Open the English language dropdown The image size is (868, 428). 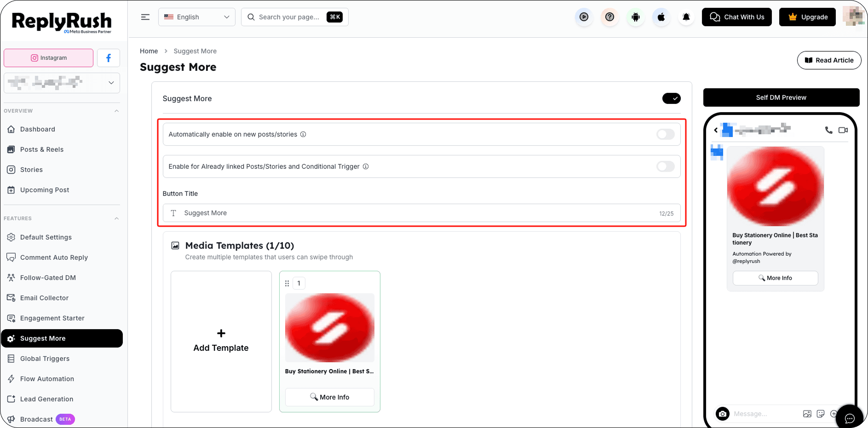click(197, 17)
